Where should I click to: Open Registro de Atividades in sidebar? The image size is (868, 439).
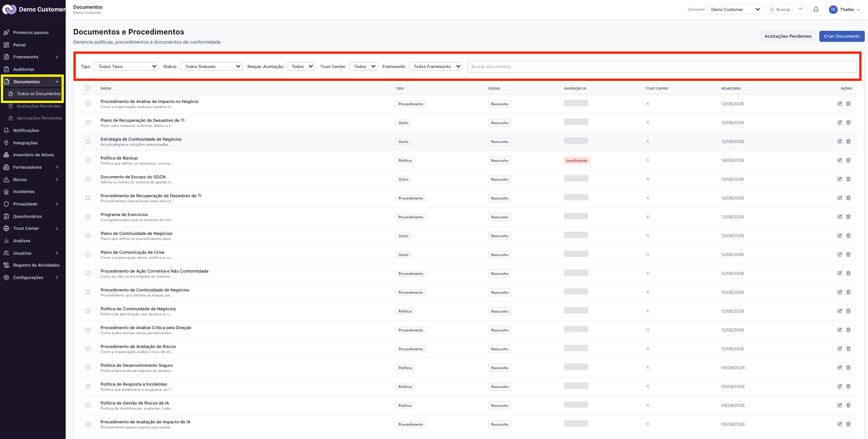pyautogui.click(x=32, y=265)
